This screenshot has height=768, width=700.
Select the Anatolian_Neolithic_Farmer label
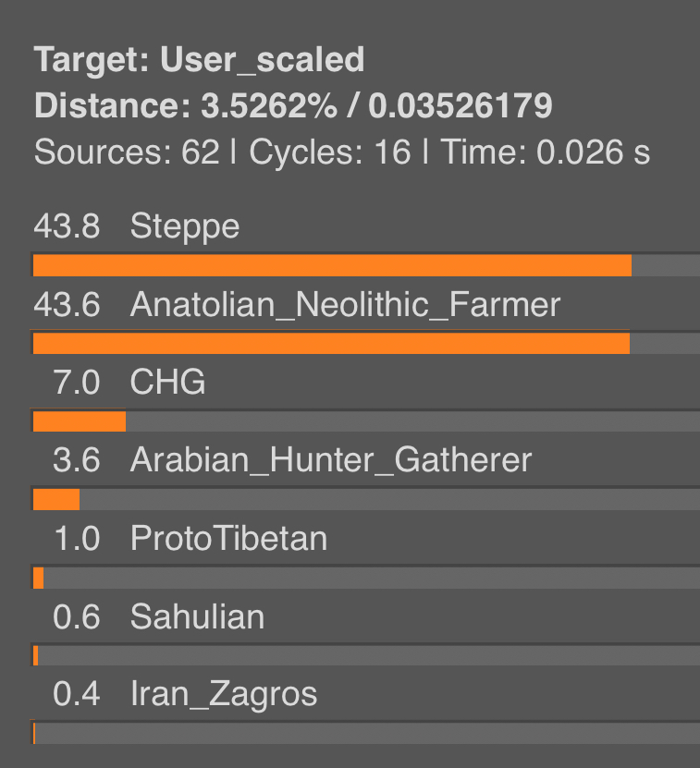point(345,305)
